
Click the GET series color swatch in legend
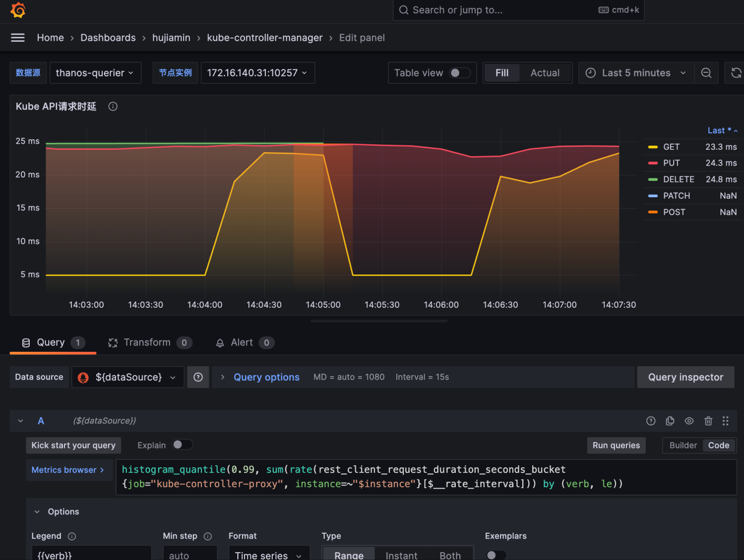click(x=653, y=147)
